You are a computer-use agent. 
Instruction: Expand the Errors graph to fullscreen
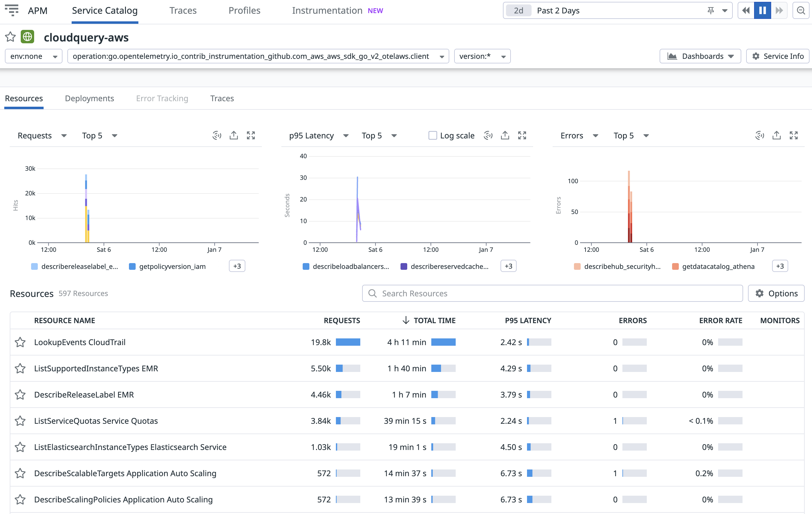pos(794,136)
